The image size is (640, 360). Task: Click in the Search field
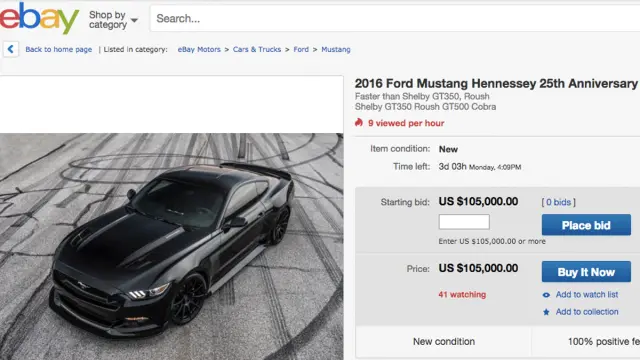(395, 18)
